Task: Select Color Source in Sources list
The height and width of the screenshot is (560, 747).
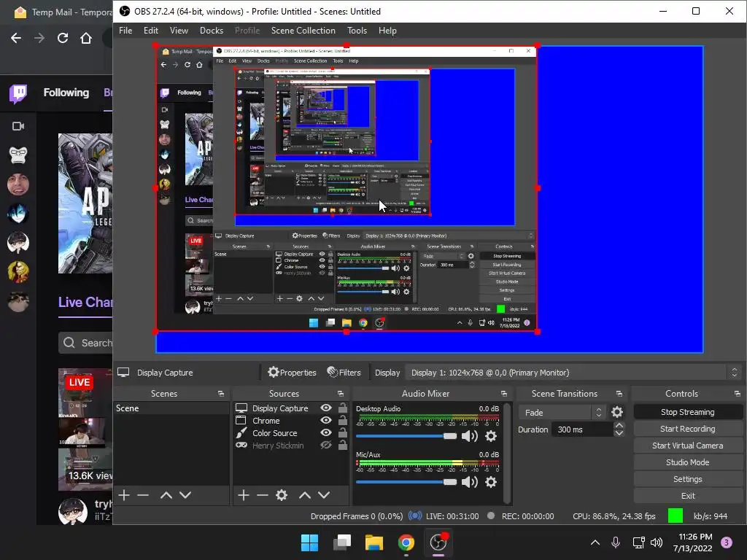Action: point(274,433)
